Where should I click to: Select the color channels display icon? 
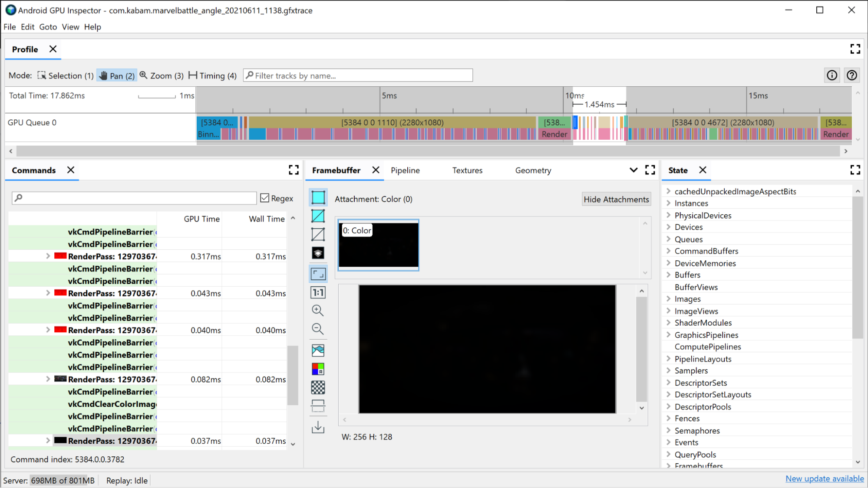pos(318,369)
